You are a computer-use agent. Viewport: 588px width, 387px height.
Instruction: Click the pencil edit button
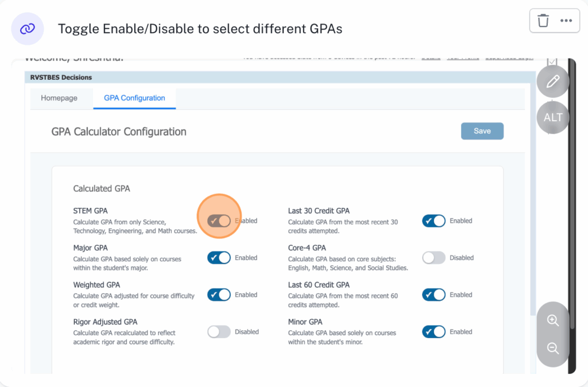553,82
